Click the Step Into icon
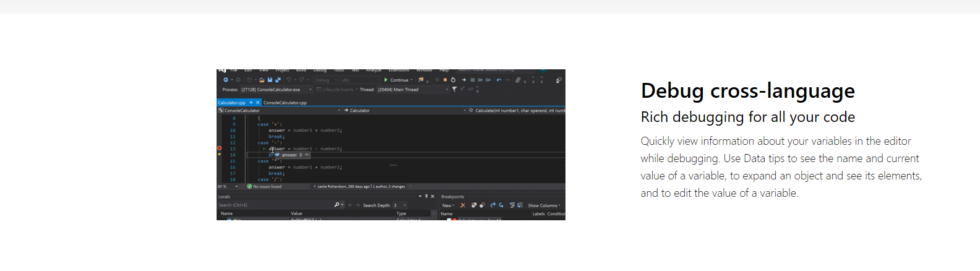This screenshot has width=980, height=271. 472,80
